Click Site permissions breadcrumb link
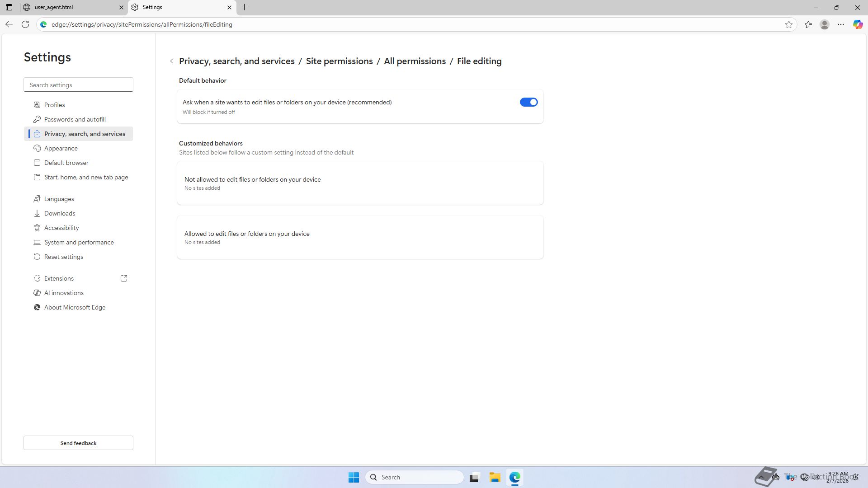The height and width of the screenshot is (488, 868). [339, 61]
